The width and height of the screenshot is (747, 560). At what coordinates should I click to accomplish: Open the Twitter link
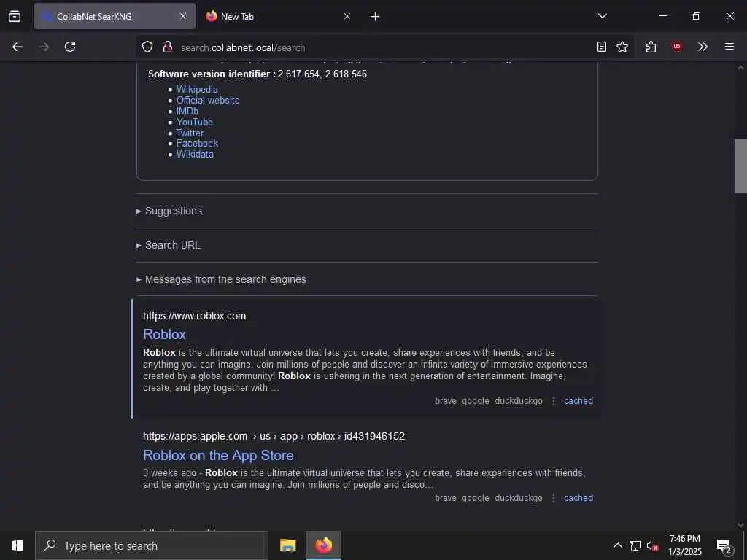(x=190, y=133)
